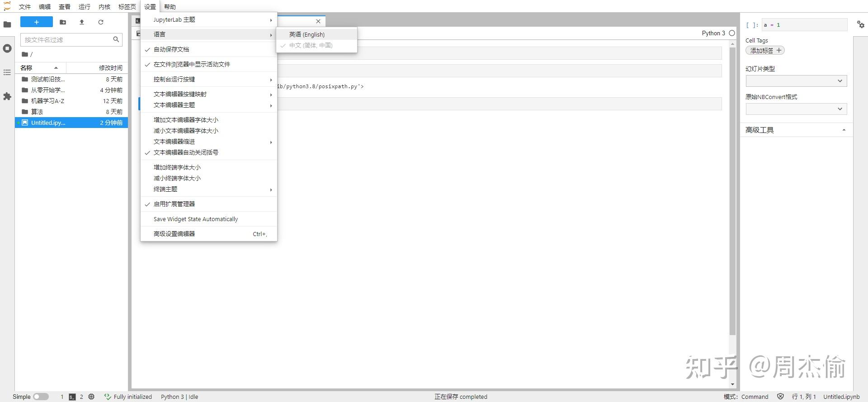Select 算法 folder
Image resolution: width=868 pixels, height=402 pixels.
point(71,112)
